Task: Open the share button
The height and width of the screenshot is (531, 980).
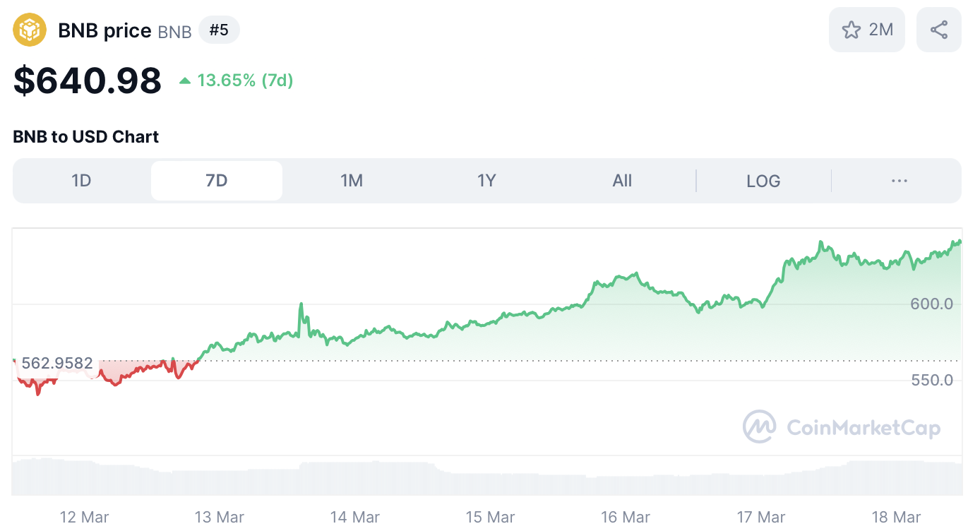Action: coord(939,30)
